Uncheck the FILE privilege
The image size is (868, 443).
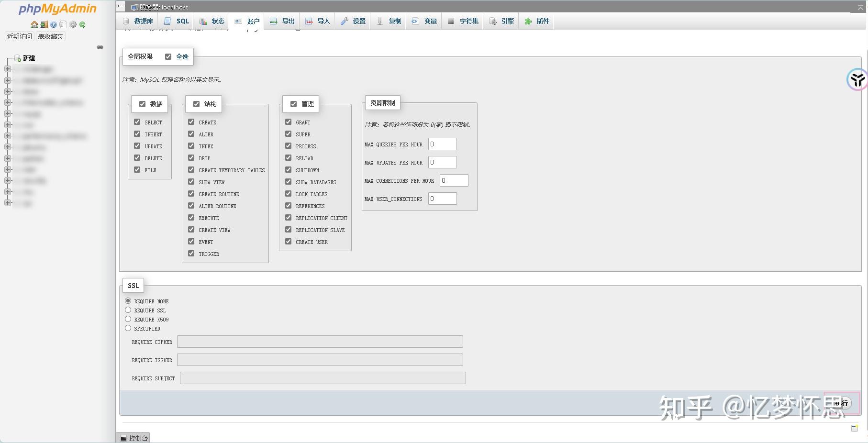[137, 170]
